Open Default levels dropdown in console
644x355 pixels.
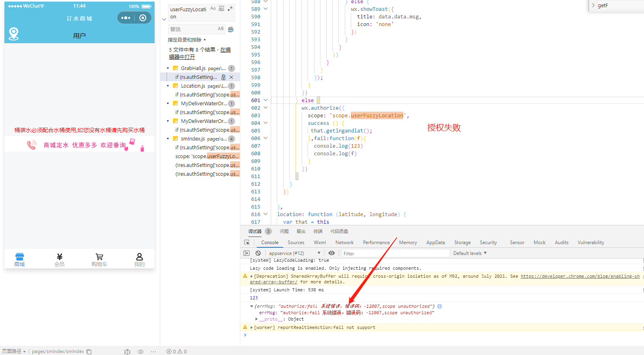click(x=470, y=253)
